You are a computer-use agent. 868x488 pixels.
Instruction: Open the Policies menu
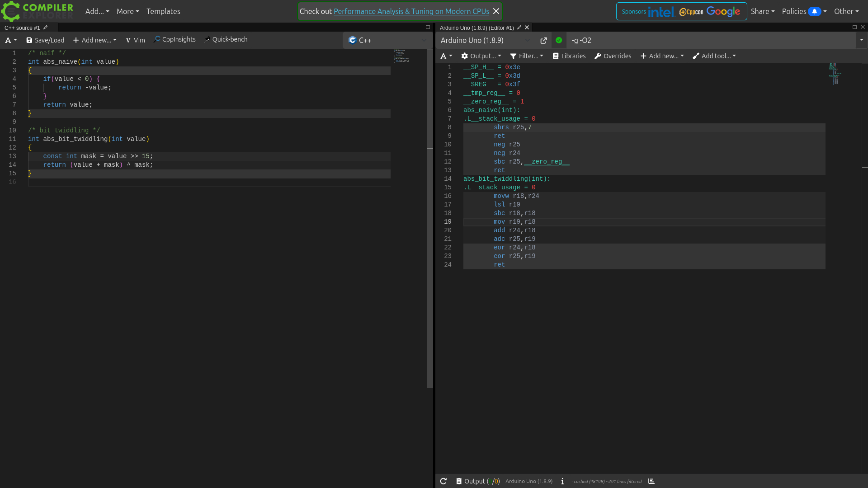coord(804,11)
